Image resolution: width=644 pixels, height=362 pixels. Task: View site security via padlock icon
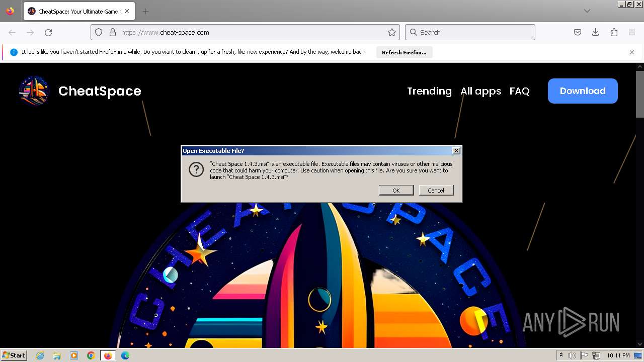click(x=113, y=32)
